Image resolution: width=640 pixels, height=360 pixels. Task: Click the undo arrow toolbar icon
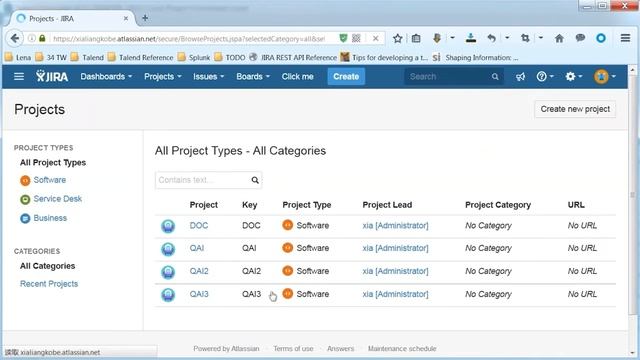click(491, 38)
